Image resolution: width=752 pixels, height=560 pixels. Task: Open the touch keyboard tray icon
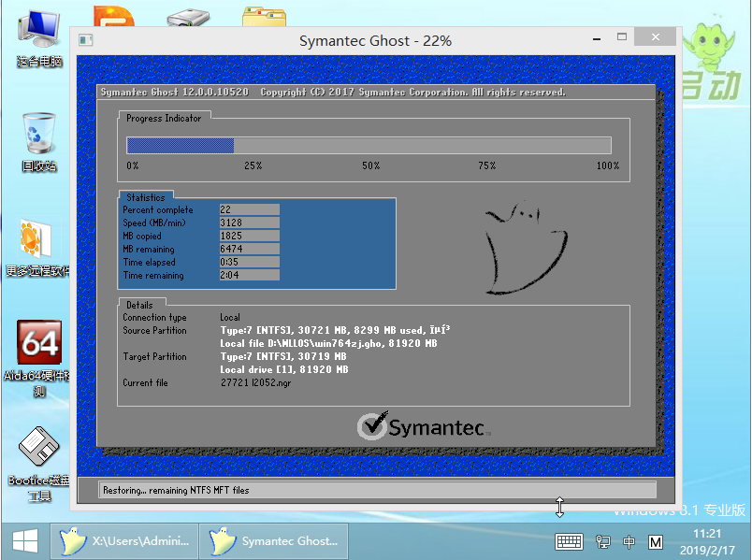click(x=569, y=541)
